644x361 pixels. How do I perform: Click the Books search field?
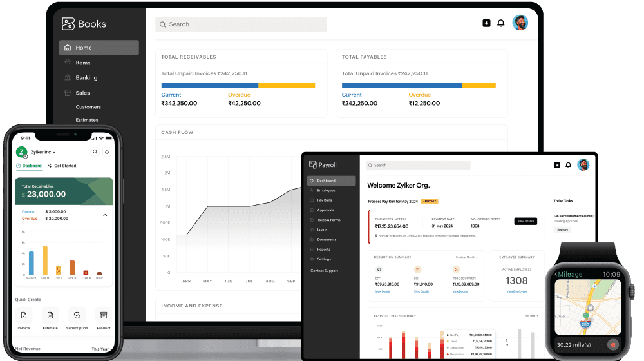[x=241, y=24]
